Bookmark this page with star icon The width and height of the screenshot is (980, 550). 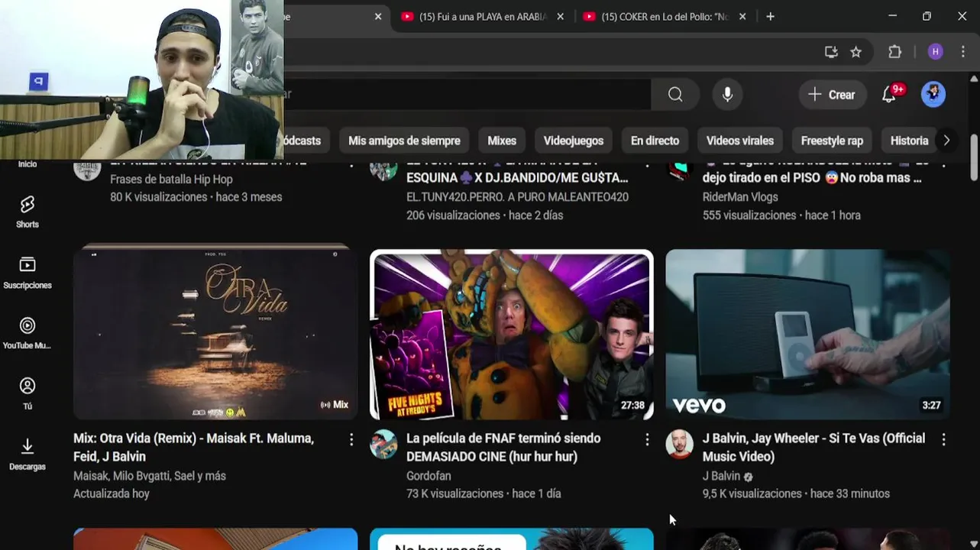pos(855,52)
